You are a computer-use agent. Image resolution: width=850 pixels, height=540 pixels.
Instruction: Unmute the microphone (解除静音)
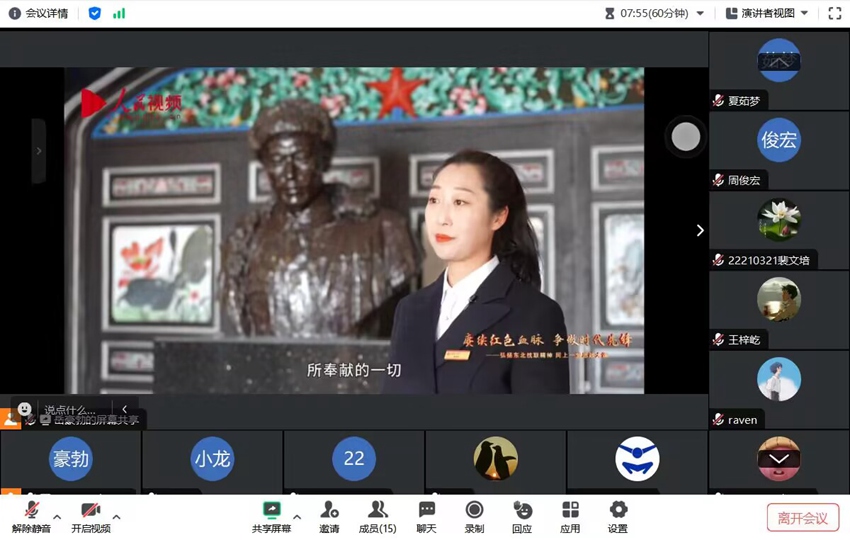pyautogui.click(x=31, y=516)
